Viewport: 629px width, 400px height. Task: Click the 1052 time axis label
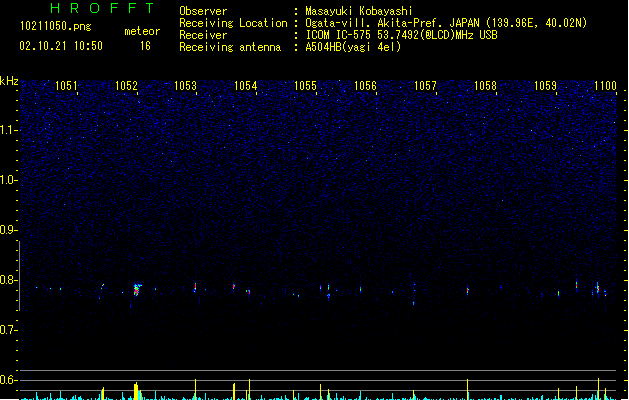126,85
